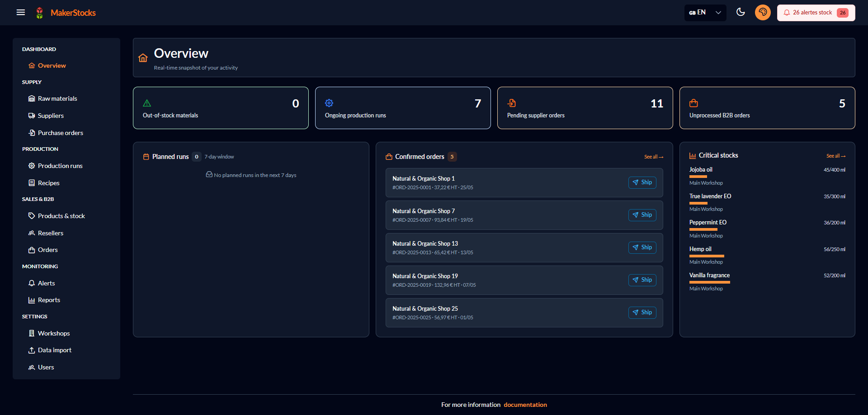Open the documentation link

[x=525, y=405]
